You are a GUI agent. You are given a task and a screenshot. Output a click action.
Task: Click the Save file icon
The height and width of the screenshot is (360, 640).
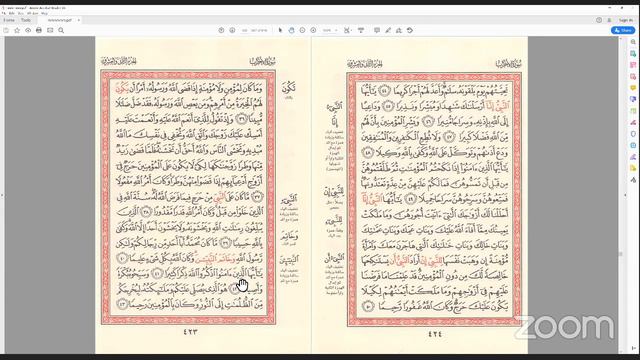(x=6, y=30)
